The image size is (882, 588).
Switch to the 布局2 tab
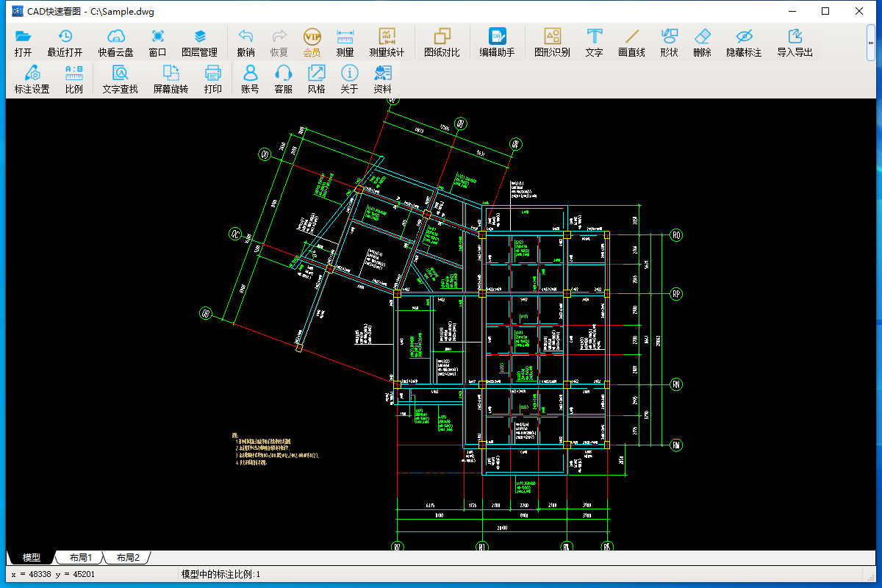(x=128, y=558)
